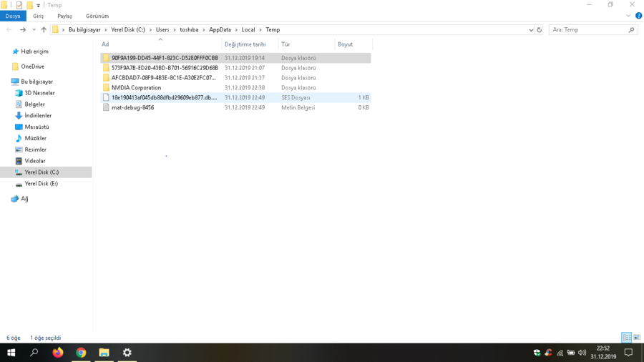Go up one folder level arrow
644x362 pixels.
[x=44, y=29]
